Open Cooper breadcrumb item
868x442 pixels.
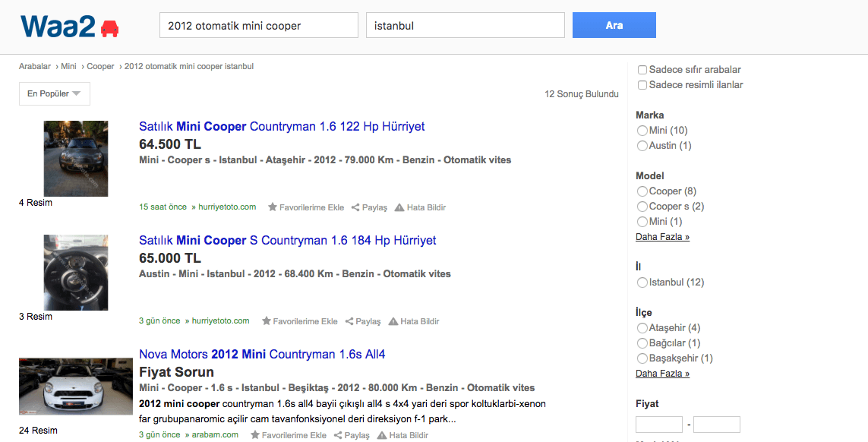(x=100, y=66)
